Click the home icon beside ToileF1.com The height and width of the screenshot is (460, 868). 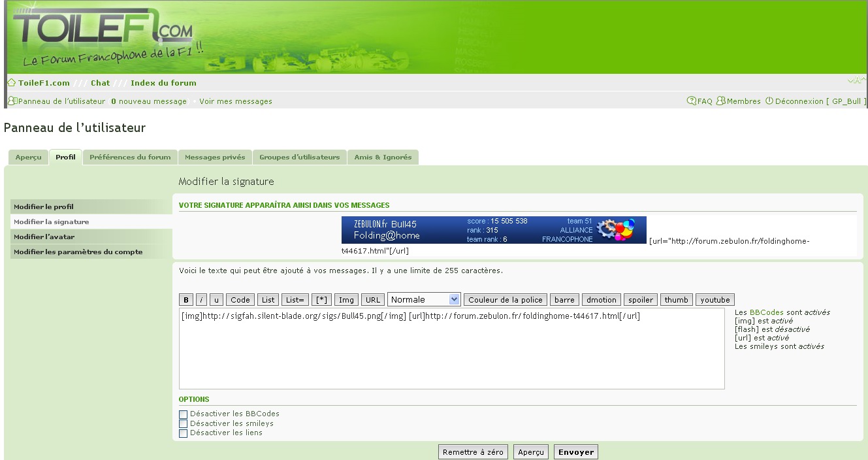pos(12,83)
